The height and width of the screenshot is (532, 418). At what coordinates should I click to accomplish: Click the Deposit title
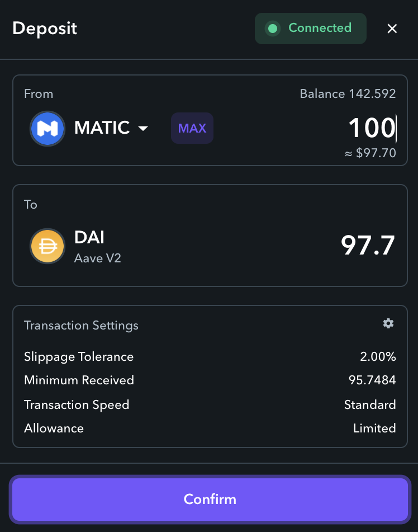tap(45, 29)
